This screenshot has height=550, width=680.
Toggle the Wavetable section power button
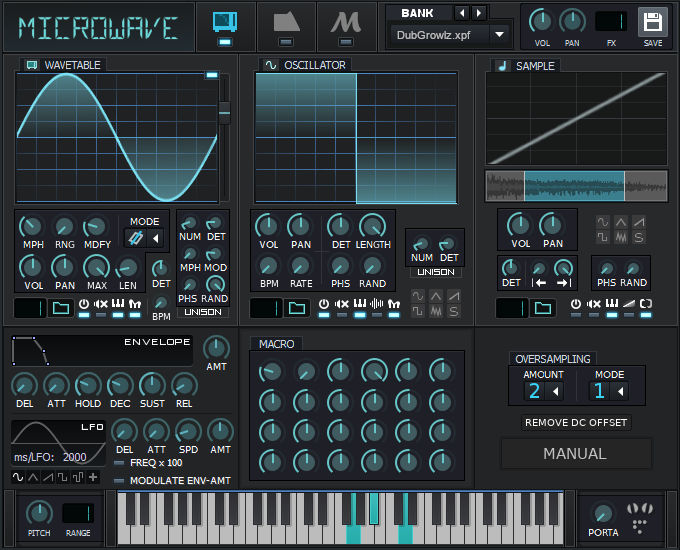[x=84, y=304]
